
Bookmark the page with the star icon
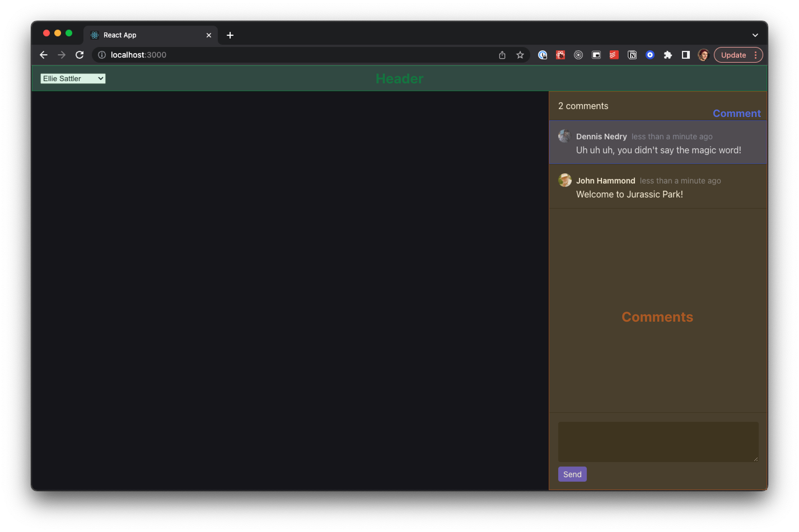tap(520, 55)
